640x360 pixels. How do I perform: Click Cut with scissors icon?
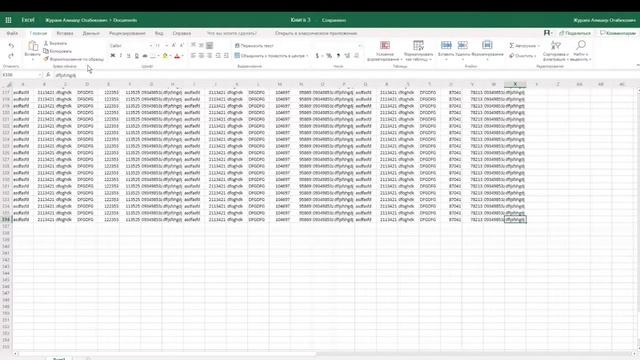point(56,43)
